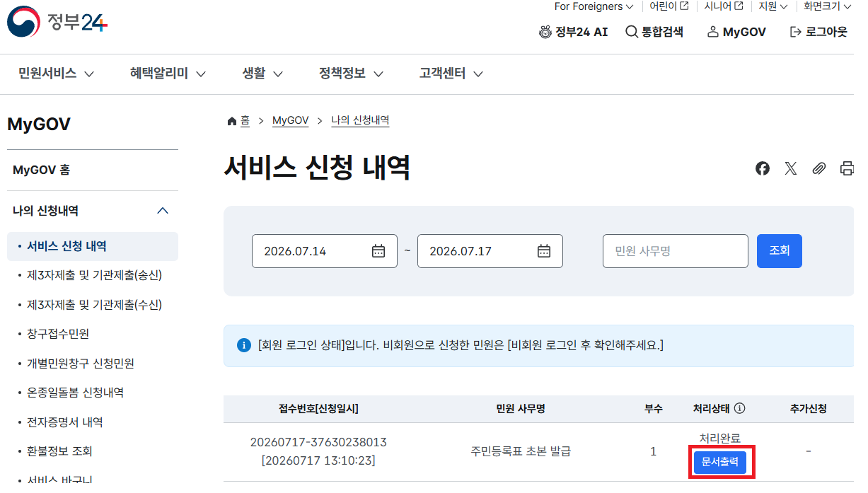Screen dimensions: 868x493
Task: Open 정책정보 menu
Action: pos(351,73)
